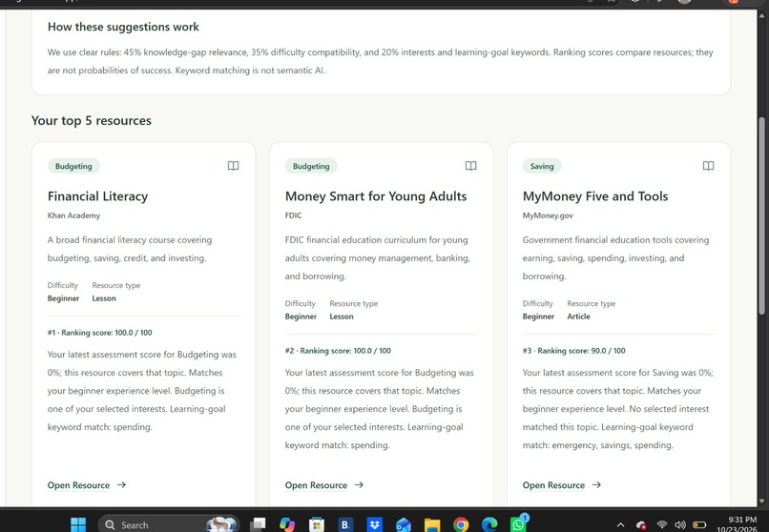Open Resource link for Money Smart for Young Adults

point(316,485)
